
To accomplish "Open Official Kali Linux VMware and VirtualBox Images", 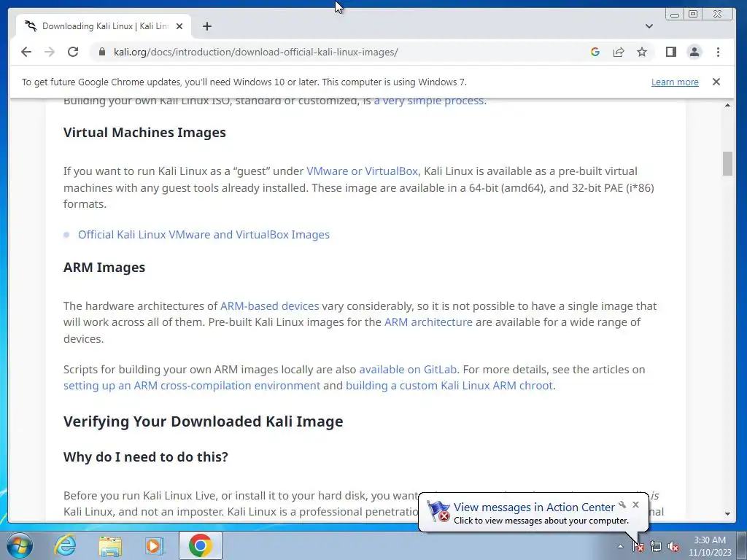I will tap(204, 235).
